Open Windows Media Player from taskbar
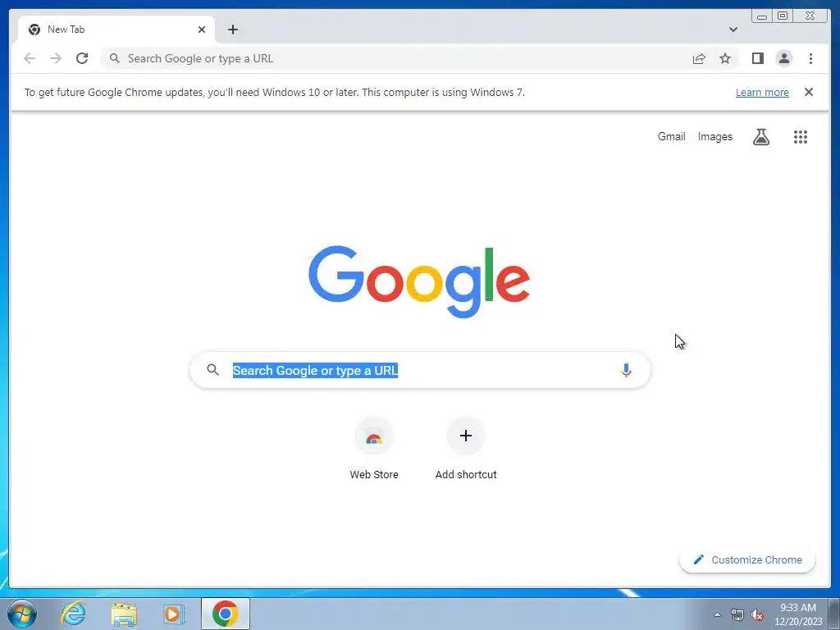 (173, 614)
